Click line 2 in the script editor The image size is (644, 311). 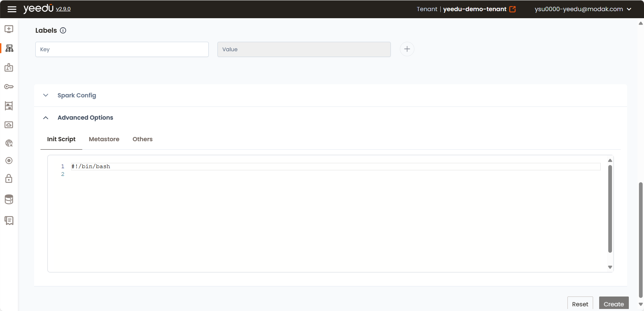[335, 174]
